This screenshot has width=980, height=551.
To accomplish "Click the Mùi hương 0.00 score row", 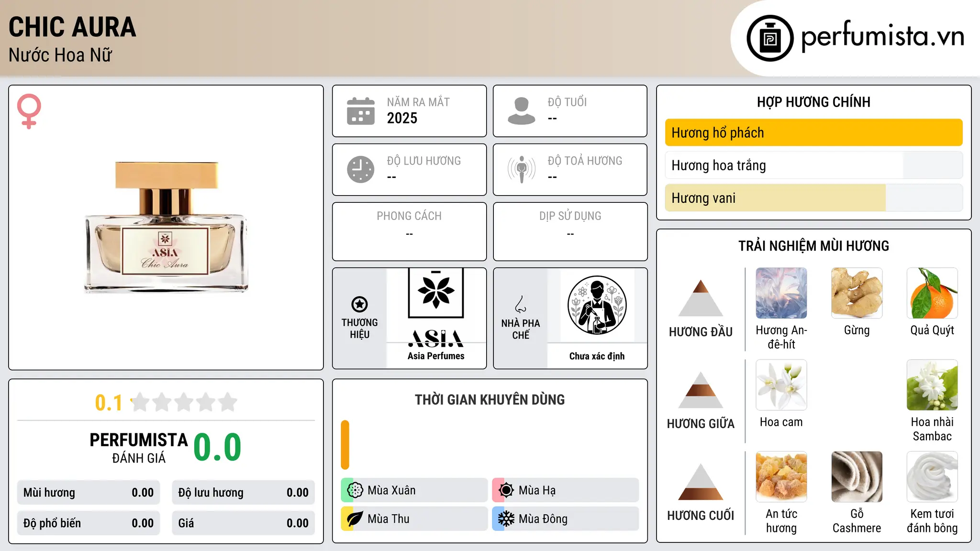I will (89, 493).
